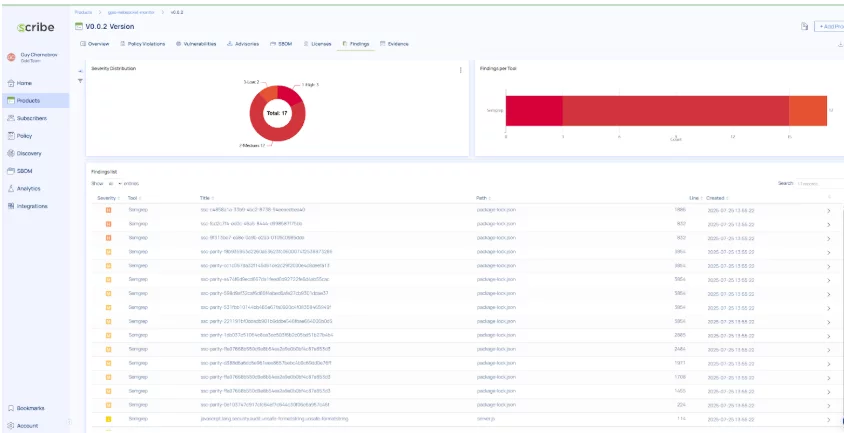Click the medium severity badge on line 1911 row
This screenshot has height=433, width=844.
(108, 363)
